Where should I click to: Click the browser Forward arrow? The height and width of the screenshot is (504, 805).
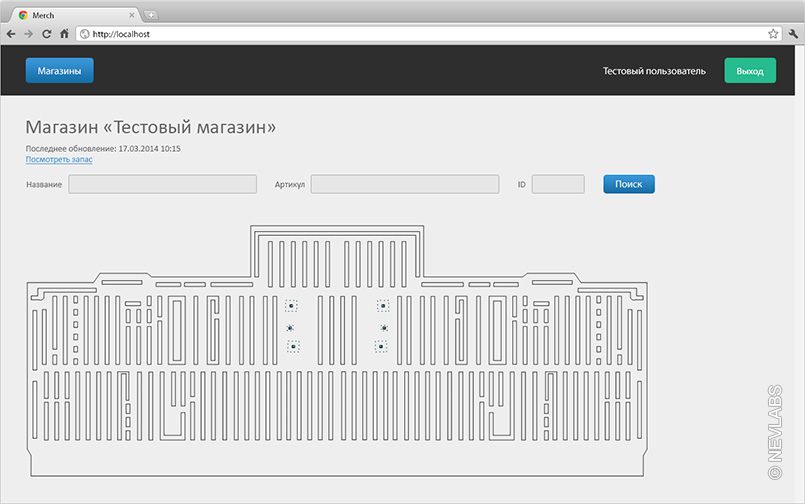tap(28, 33)
